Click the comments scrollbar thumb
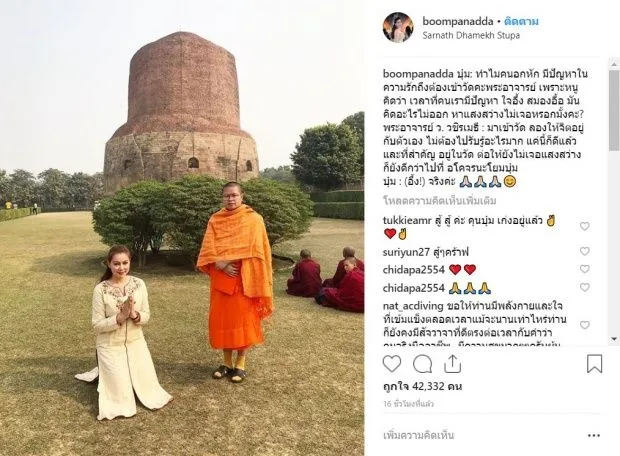620x456 pixels. click(x=614, y=110)
